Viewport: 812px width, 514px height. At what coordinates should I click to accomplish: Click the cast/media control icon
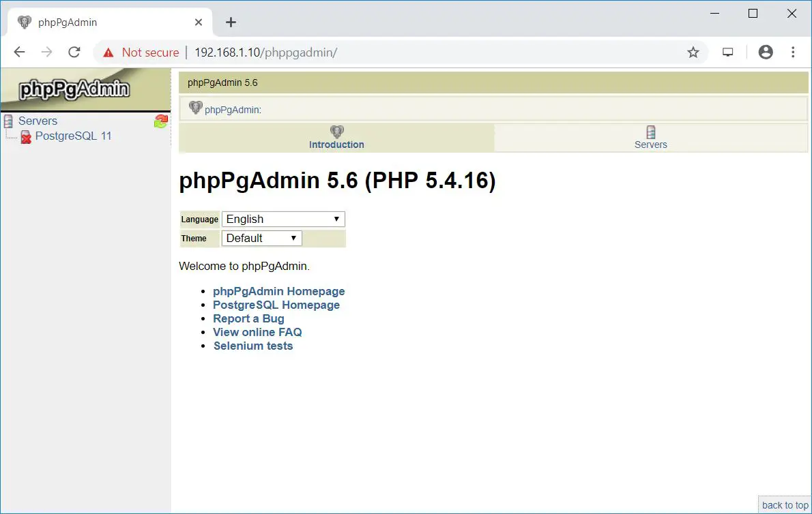coord(727,52)
